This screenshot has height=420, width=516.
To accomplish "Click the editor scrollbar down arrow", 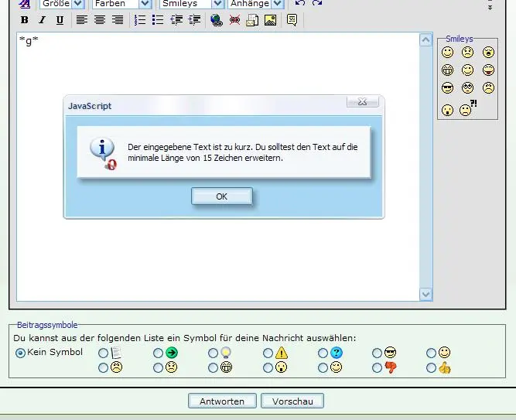I will point(425,294).
